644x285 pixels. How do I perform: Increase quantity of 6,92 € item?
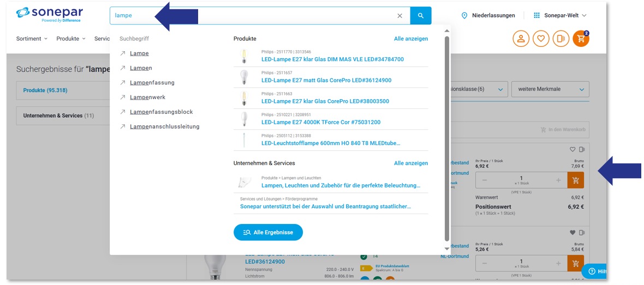(558, 180)
